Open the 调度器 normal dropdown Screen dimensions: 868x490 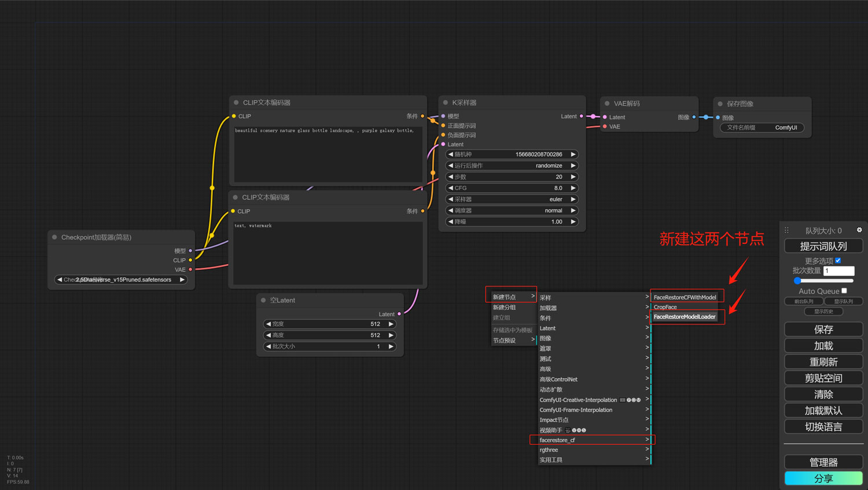click(512, 210)
